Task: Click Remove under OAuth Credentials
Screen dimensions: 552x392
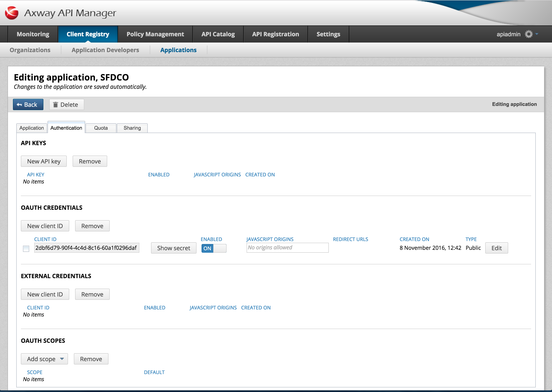Action: [92, 226]
